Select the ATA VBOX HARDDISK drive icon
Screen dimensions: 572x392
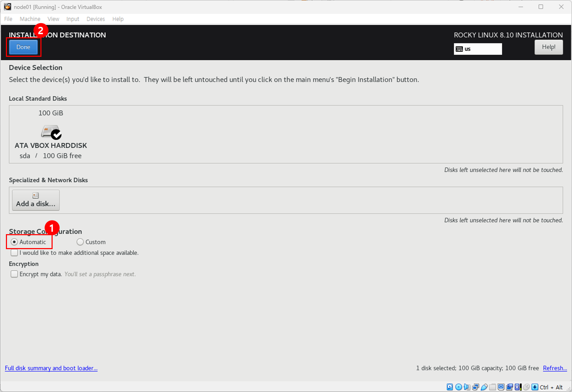pos(51,132)
